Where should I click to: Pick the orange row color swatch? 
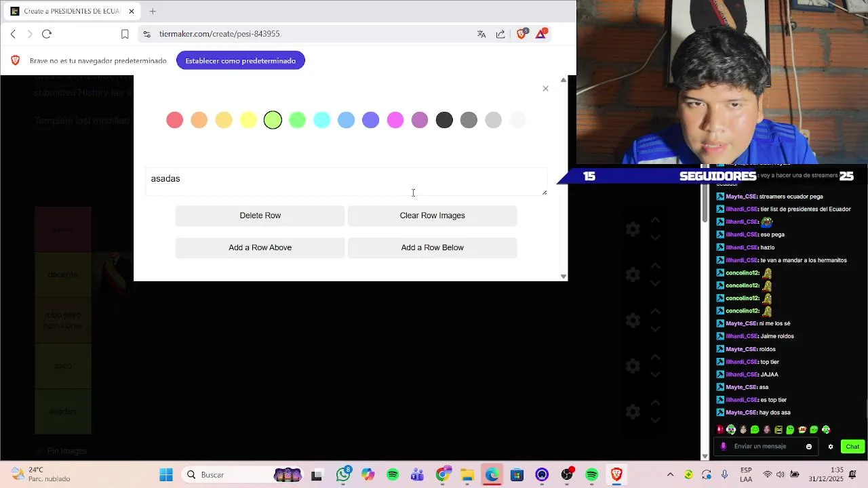click(199, 120)
